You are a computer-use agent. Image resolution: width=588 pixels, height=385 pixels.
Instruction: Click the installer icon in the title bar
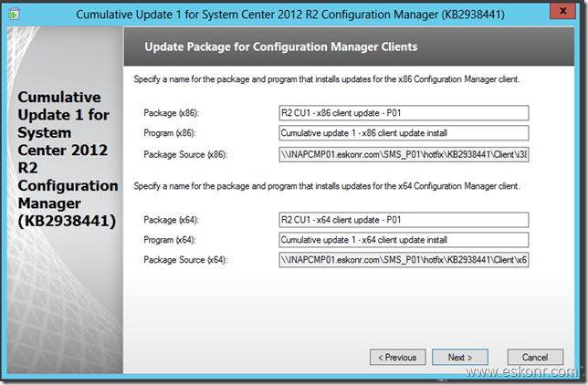[14, 15]
